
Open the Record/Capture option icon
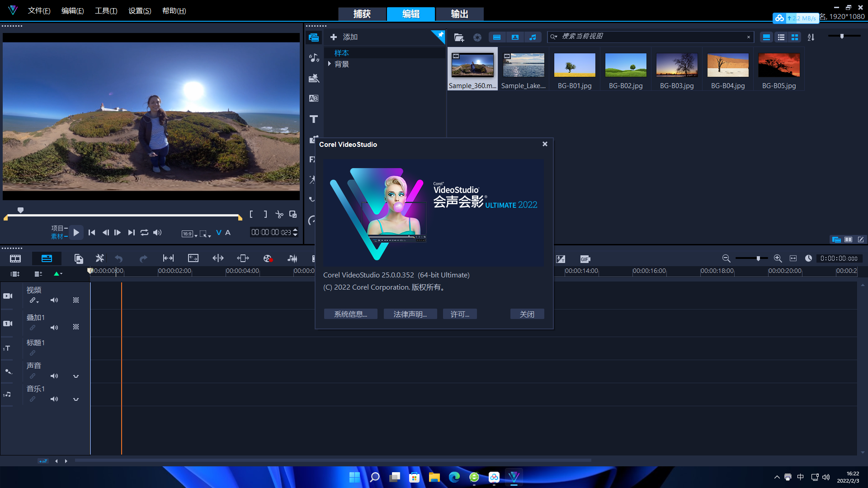coord(268,258)
